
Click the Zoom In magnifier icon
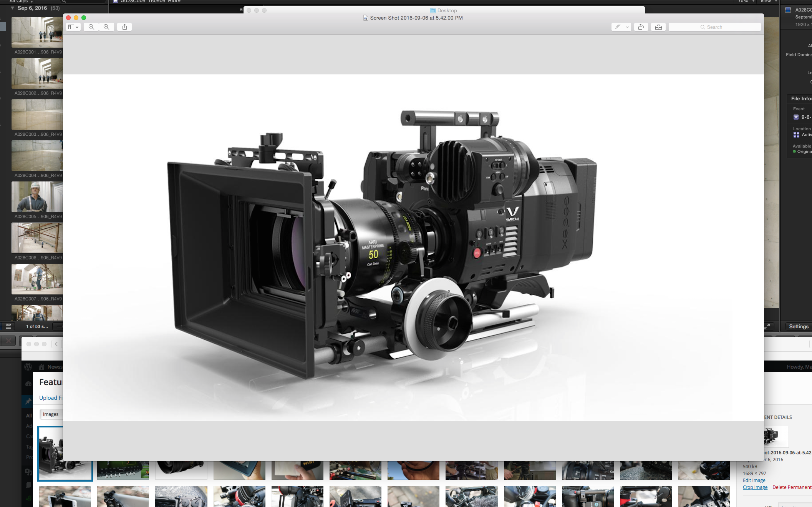pos(106,27)
